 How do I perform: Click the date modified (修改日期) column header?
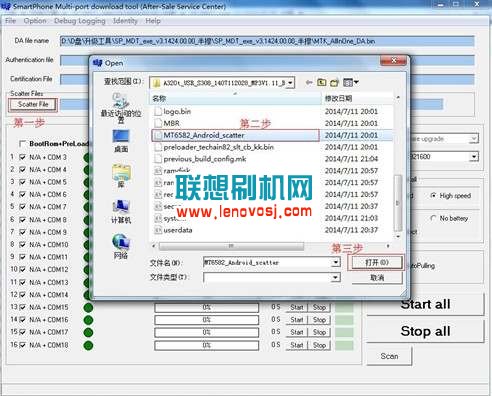pyautogui.click(x=358, y=98)
